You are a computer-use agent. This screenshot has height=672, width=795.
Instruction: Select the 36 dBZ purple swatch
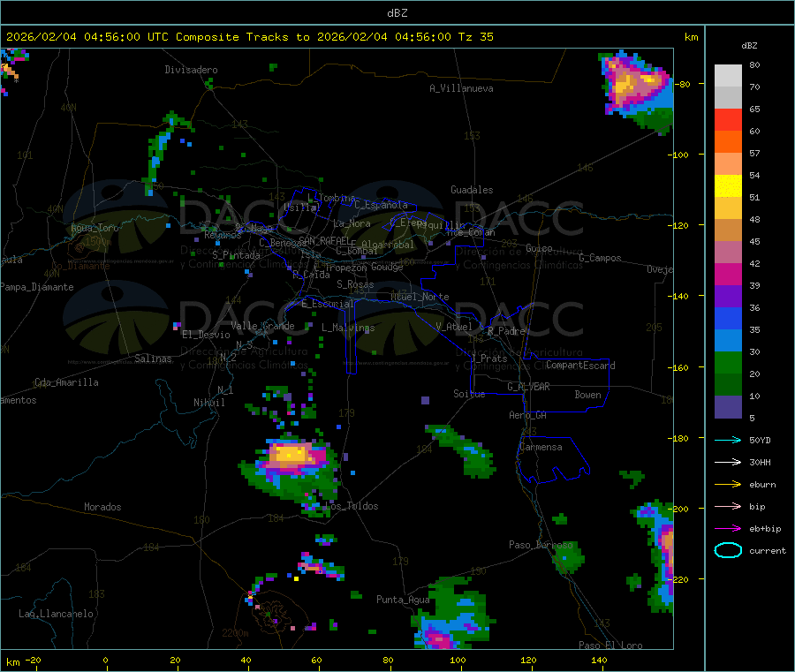coord(728,296)
